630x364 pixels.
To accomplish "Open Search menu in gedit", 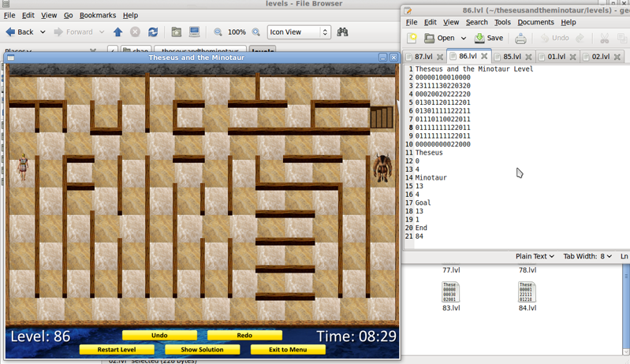I will pos(476,22).
